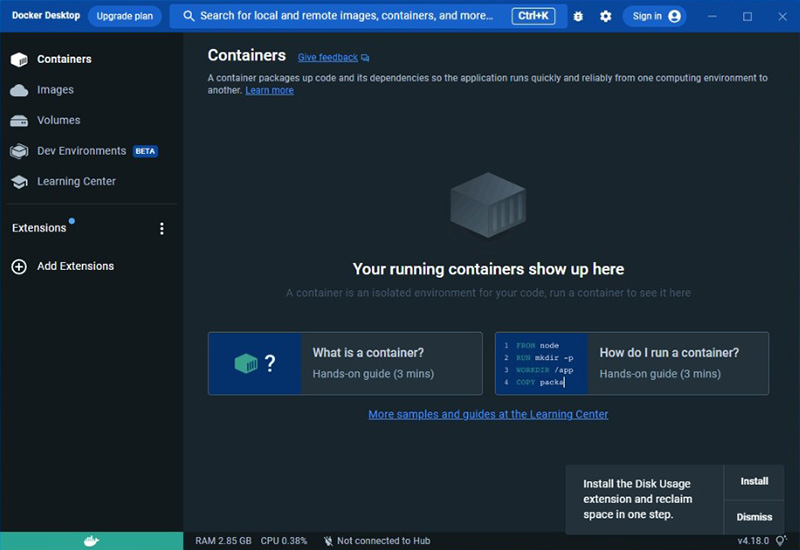800x550 pixels.
Task: Open the What is a container guide
Action: click(345, 363)
